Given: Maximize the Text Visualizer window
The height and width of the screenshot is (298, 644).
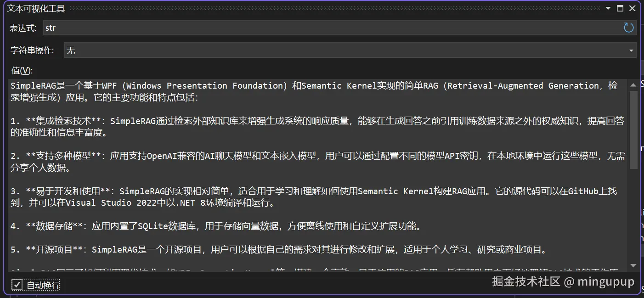Looking at the screenshot, I should tap(620, 8).
